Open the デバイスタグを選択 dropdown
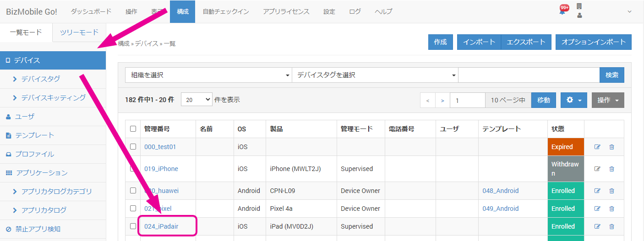 click(375, 75)
